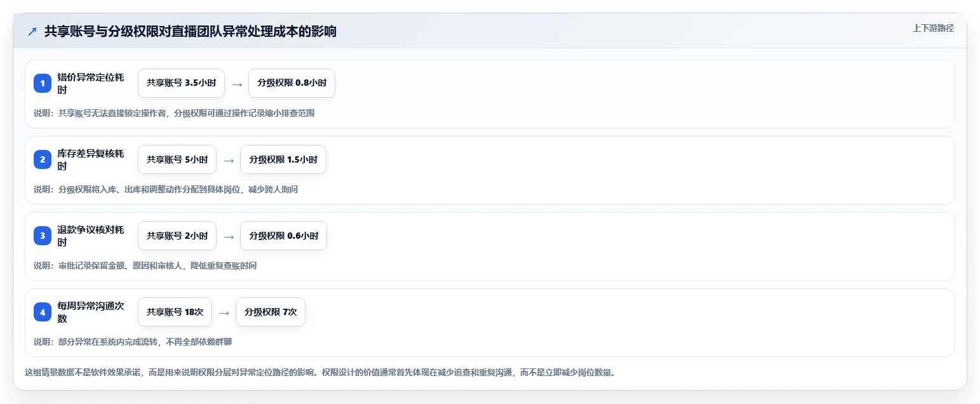Click the note 共享账号无法直接锁定操作者
The image size is (980, 404).
tap(174, 113)
